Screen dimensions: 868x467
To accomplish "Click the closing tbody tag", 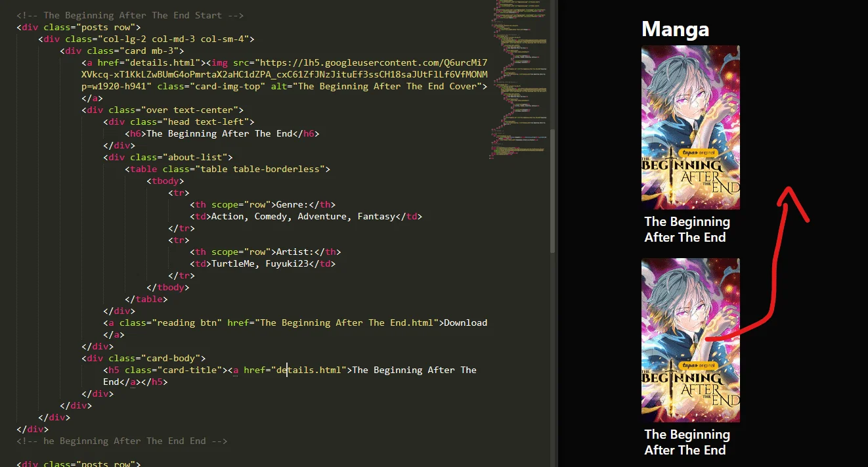I will tap(168, 287).
